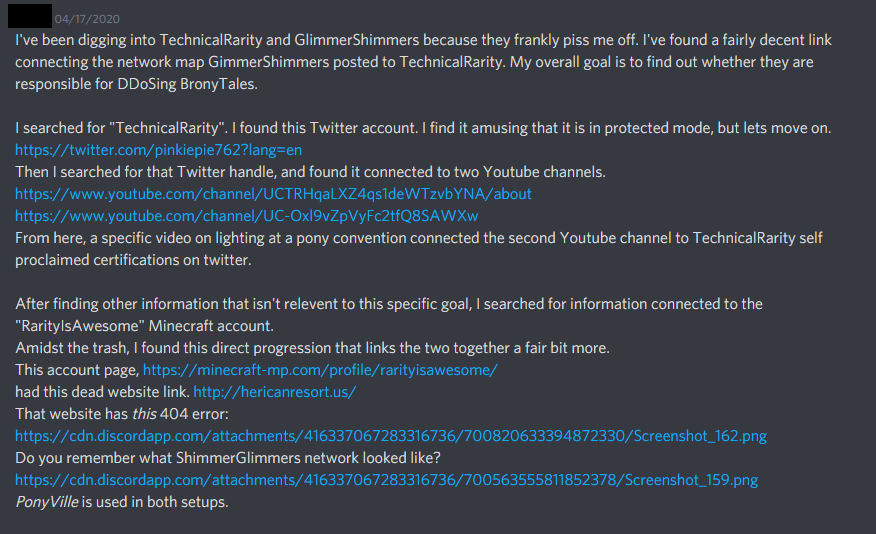
Task: Visit the minecraft-mp.com rarityisawesome profile link
Action: [x=320, y=370]
